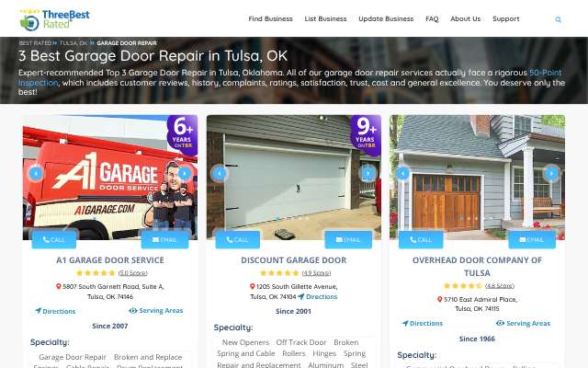Open the 4.8 Score link for Overhead Door
This screenshot has height=368, width=588.
(500, 286)
